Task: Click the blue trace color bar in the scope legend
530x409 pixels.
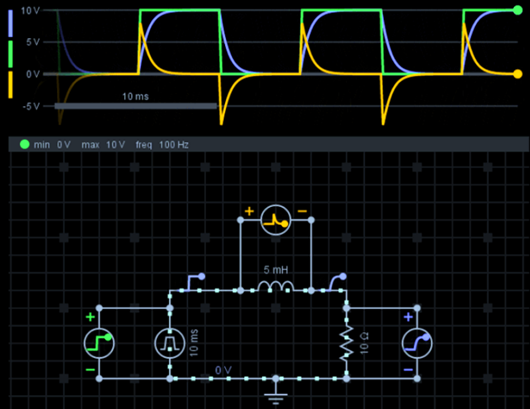Action: click(x=10, y=23)
